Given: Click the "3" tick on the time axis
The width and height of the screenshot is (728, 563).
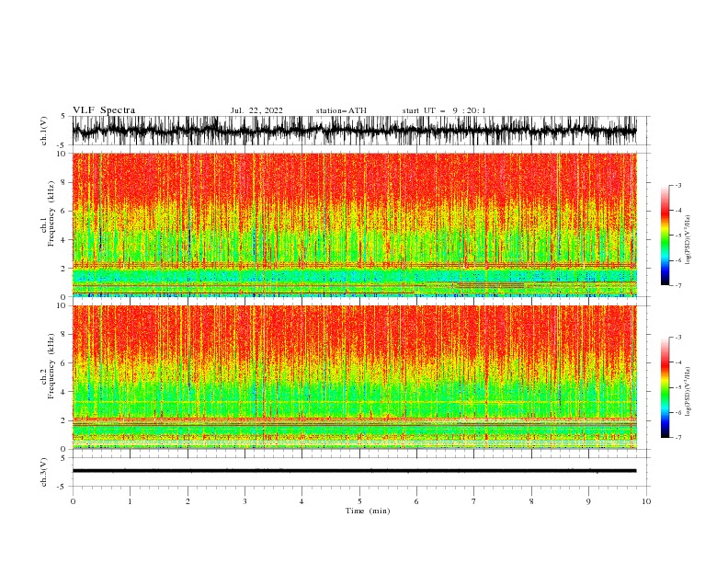Looking at the screenshot, I should 245,501.
